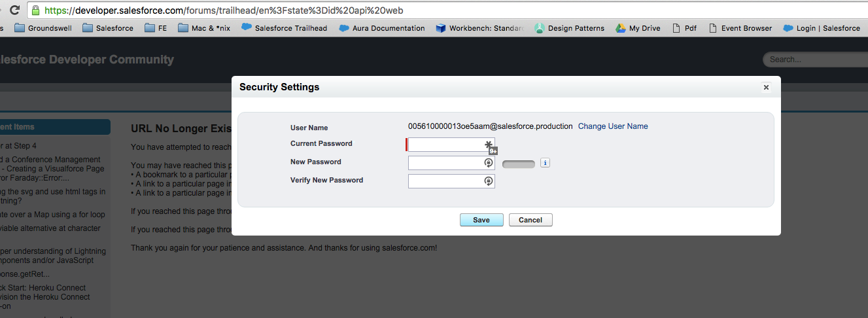868x318 pixels.
Task: Click the Security Settings dialog title
Action: click(x=279, y=87)
